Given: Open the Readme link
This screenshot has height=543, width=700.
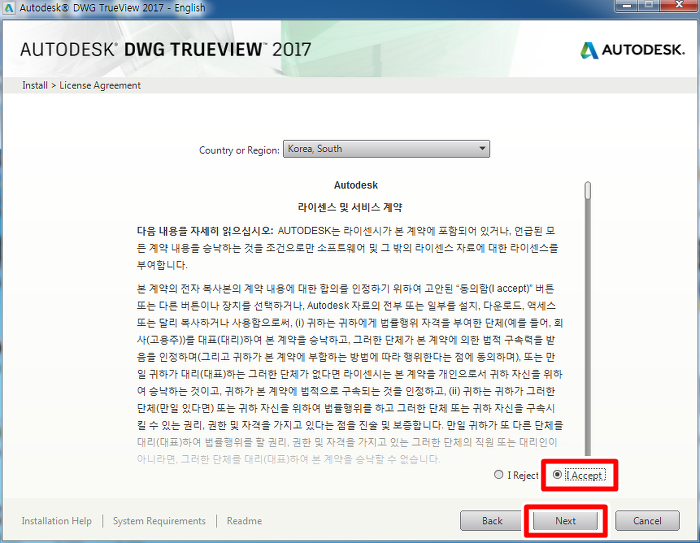Looking at the screenshot, I should pos(244,521).
